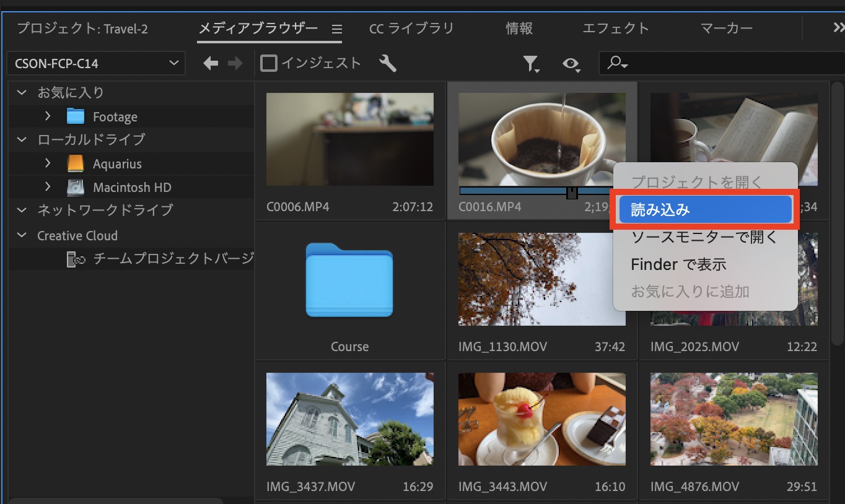845x504 pixels.
Task: Choose 読み込み from the context menu
Action: (705, 210)
